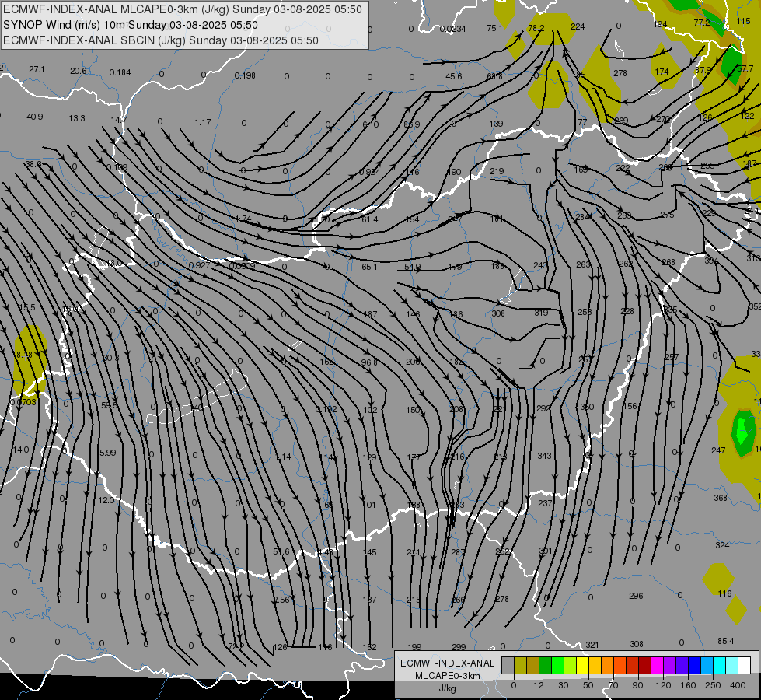Click legend scale value 400
The height and width of the screenshot is (700, 761).
tap(738, 685)
